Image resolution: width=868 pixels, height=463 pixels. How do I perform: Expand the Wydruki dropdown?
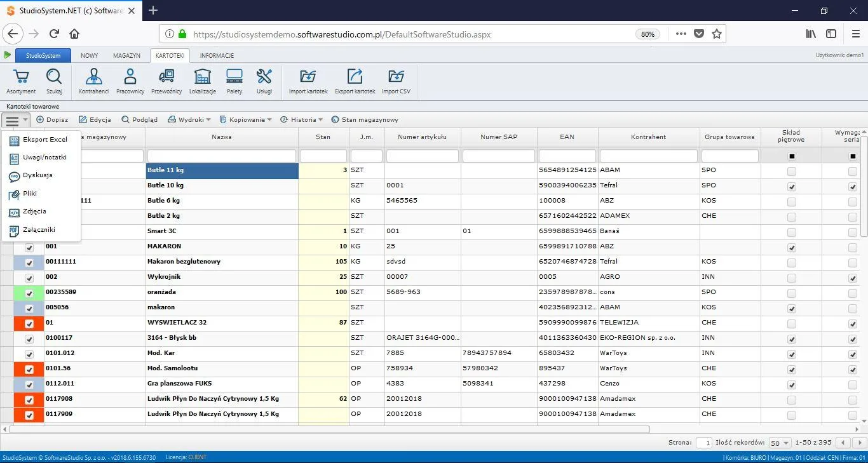[x=188, y=119]
